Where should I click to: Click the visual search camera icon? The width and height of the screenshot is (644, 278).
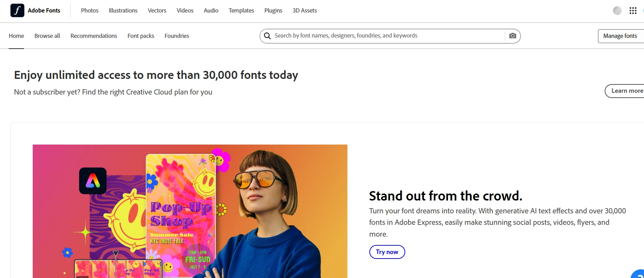pyautogui.click(x=512, y=36)
